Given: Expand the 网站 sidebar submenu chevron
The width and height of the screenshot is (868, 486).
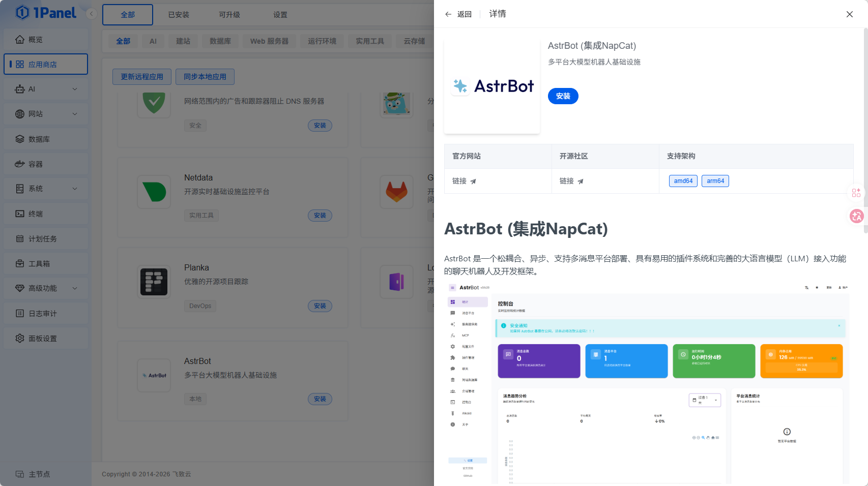Looking at the screenshot, I should [x=75, y=114].
